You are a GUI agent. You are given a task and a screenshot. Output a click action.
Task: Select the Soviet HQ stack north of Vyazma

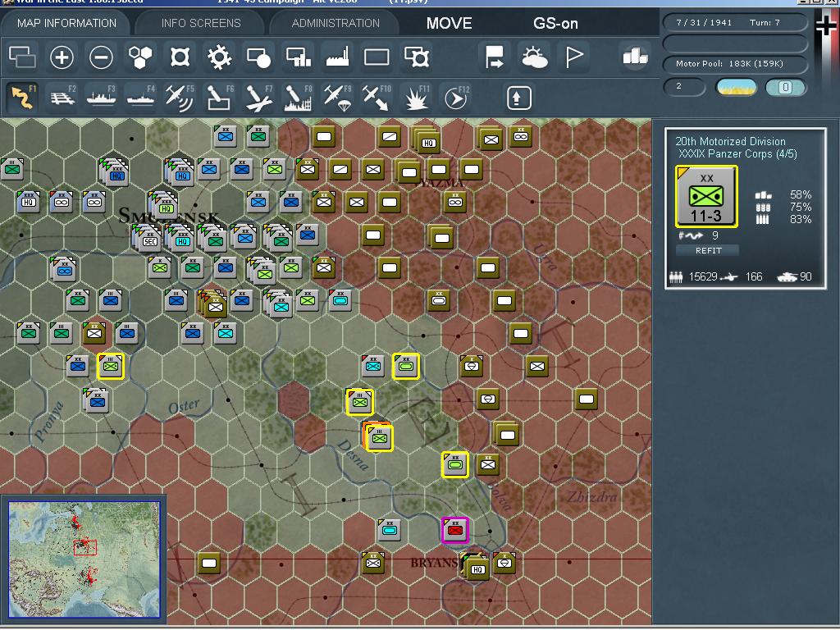pos(427,141)
